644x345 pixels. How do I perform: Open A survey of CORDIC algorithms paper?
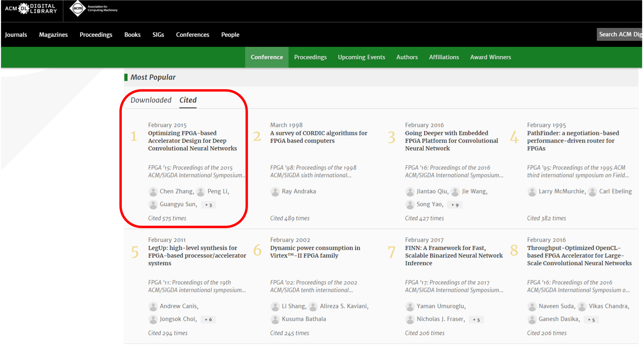click(319, 137)
